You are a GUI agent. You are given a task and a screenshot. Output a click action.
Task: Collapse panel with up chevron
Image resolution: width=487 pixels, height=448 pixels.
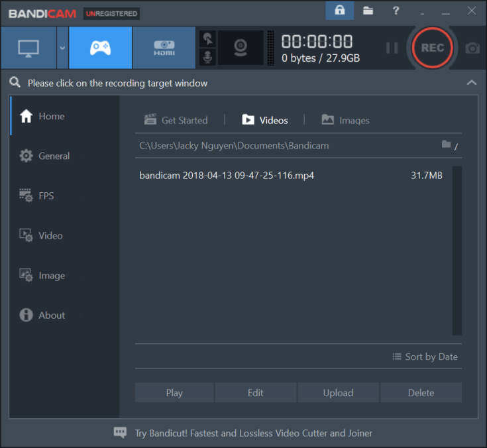472,83
